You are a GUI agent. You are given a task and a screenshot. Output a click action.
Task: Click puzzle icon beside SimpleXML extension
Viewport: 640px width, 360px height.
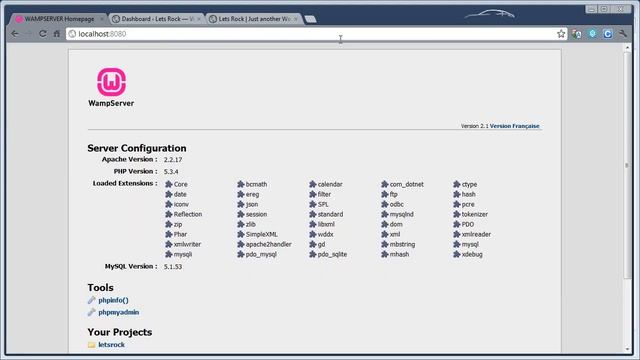pyautogui.click(x=240, y=234)
